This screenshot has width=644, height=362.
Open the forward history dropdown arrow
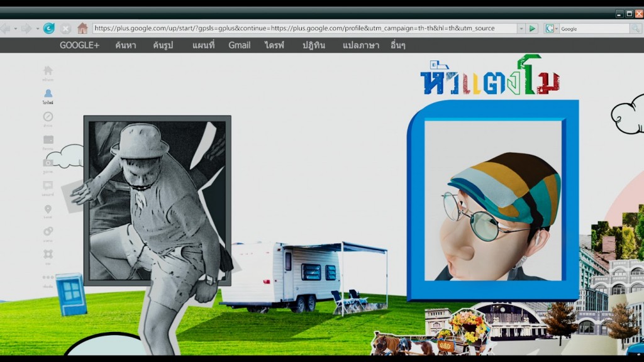tap(37, 29)
